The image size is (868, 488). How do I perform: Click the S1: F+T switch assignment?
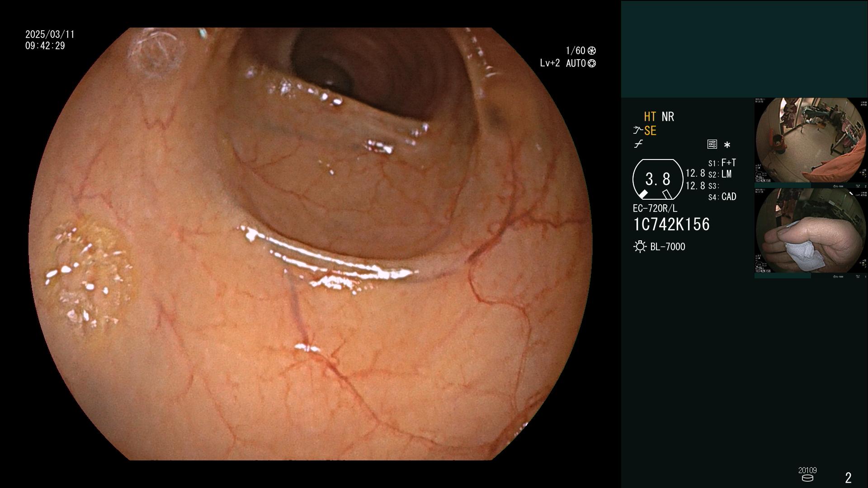point(722,163)
